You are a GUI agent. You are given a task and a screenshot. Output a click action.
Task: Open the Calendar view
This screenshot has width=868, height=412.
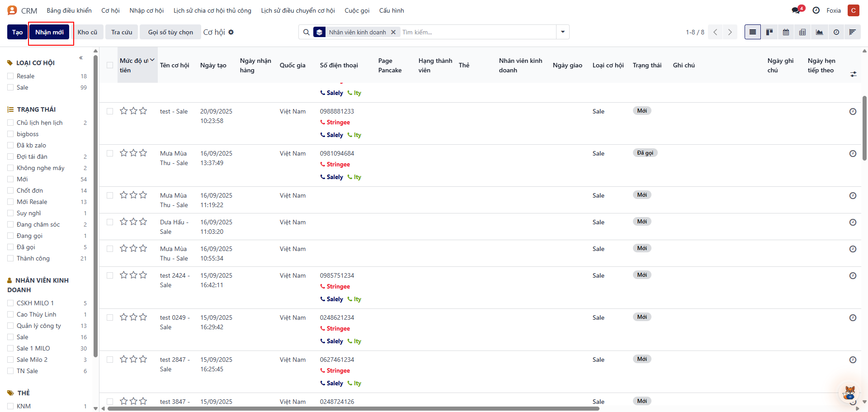pos(786,32)
